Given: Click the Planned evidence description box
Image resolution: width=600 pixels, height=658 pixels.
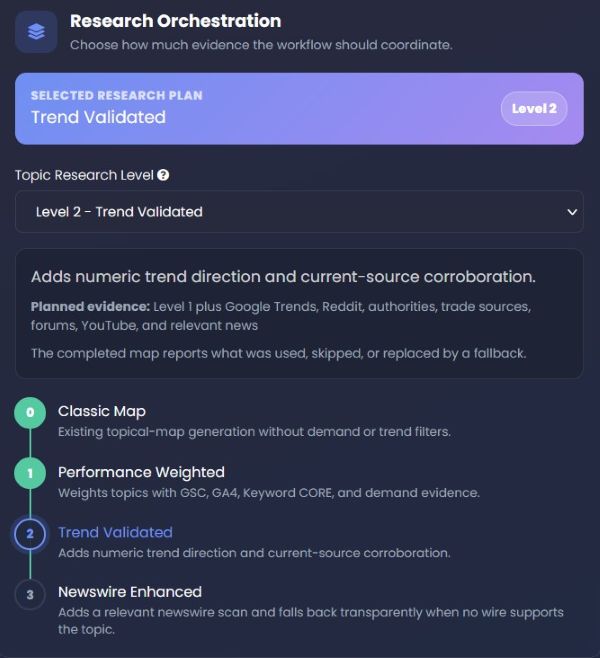Looking at the screenshot, I should (299, 314).
